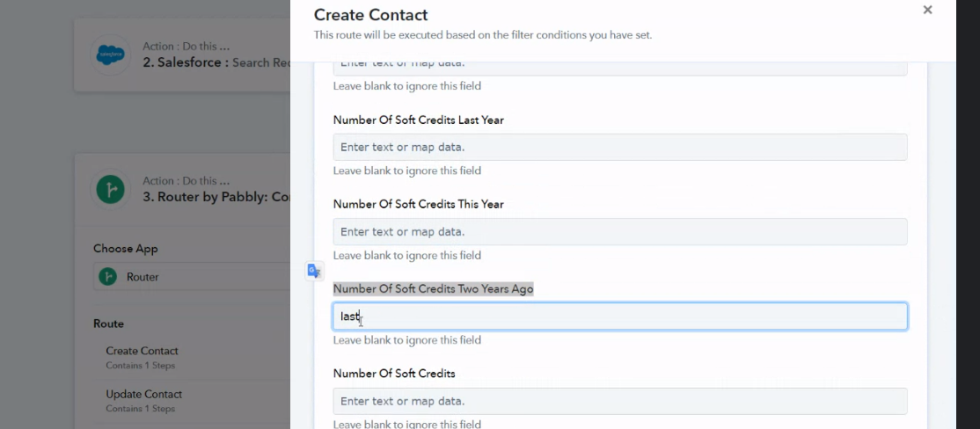Focus the Soft Credits Last Year input
This screenshot has width=980, height=429.
[619, 147]
